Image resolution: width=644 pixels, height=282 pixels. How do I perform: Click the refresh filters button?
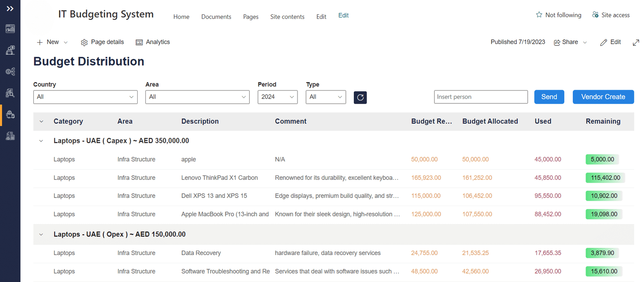(x=360, y=97)
